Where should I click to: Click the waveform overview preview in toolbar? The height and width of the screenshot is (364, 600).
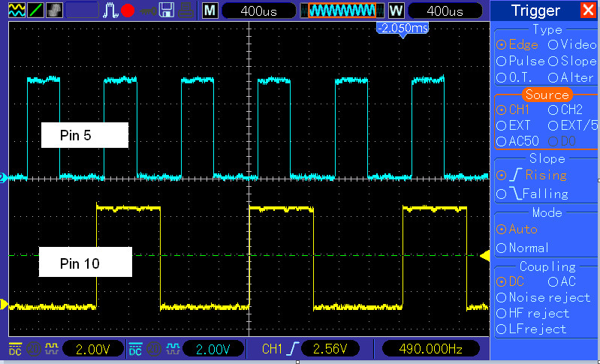[x=342, y=11]
